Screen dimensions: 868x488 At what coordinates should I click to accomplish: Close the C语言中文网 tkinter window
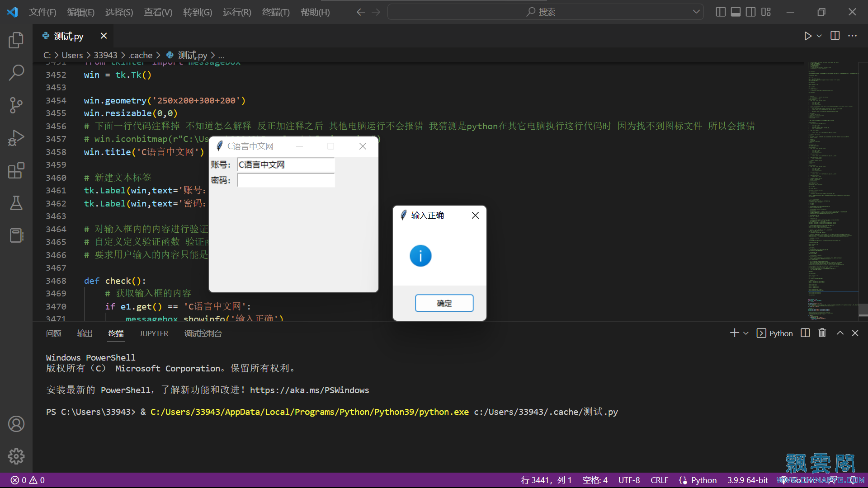(x=363, y=146)
